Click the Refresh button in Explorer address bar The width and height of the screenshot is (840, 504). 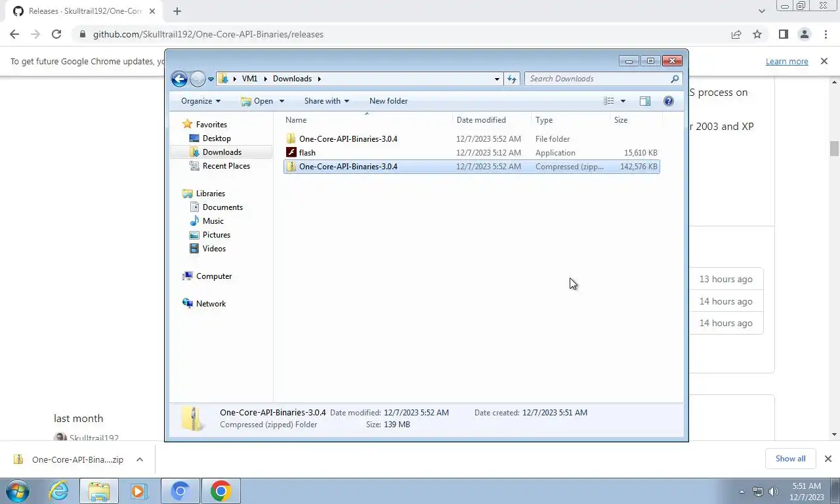click(x=512, y=79)
